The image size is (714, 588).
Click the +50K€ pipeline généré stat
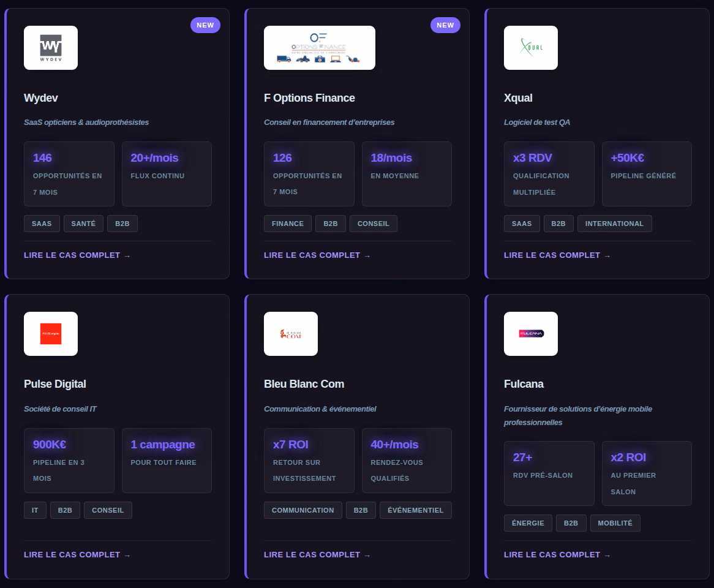pos(647,174)
